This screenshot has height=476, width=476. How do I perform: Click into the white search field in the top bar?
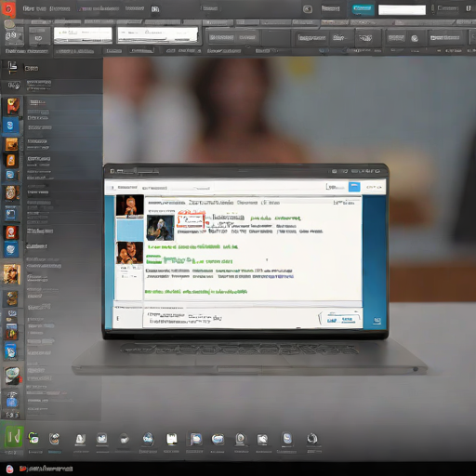click(402, 10)
